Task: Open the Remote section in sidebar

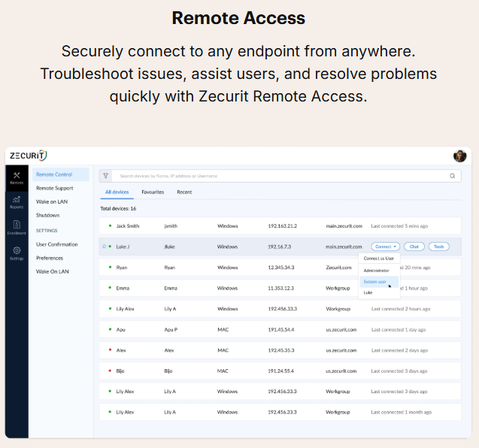Action: pos(17,177)
